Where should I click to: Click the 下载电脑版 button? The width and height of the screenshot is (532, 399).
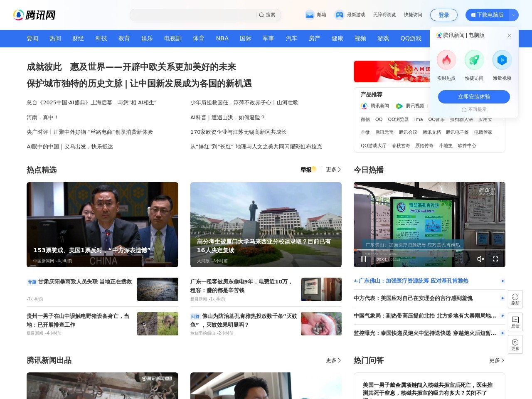tap(488, 15)
